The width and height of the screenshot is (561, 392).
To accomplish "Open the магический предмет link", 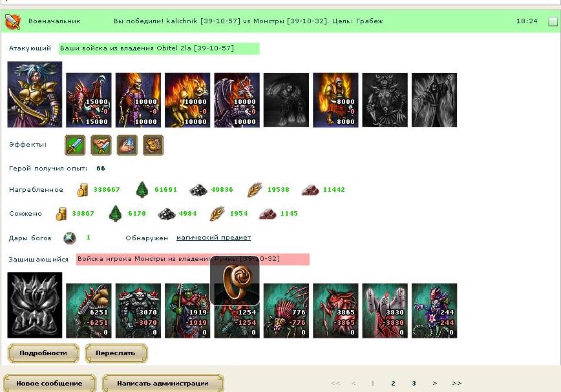I will point(213,238).
